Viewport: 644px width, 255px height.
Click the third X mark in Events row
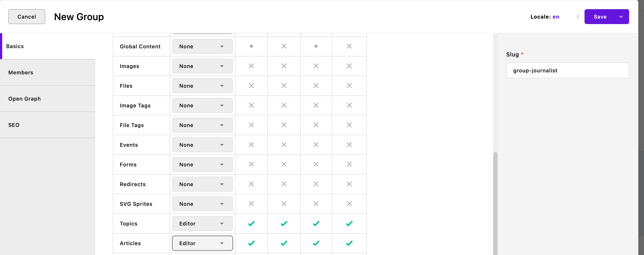point(316,145)
